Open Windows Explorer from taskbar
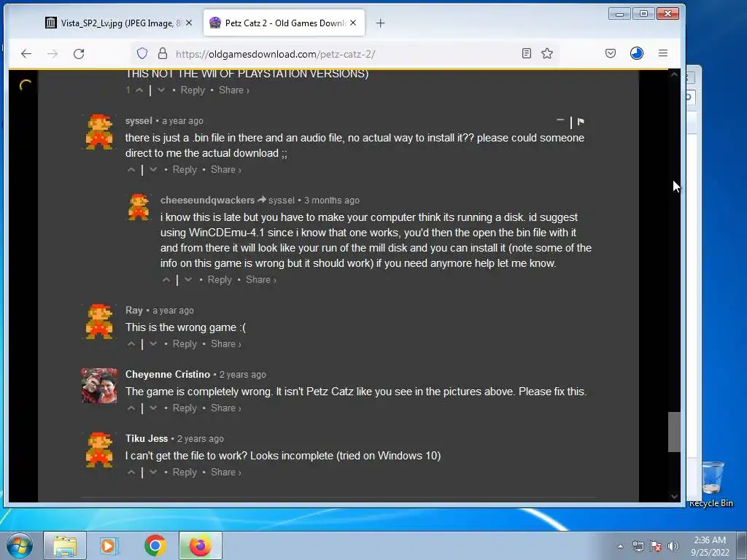Viewport: 747px width, 560px height. [65, 545]
